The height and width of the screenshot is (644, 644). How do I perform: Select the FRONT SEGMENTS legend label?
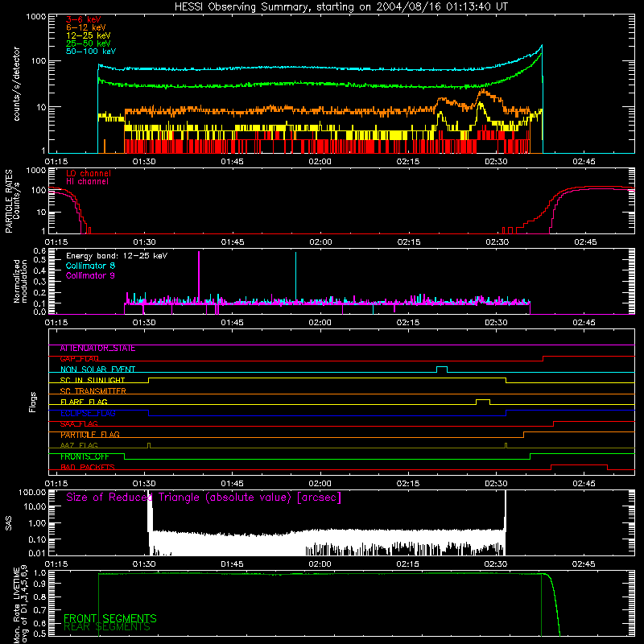point(110,618)
